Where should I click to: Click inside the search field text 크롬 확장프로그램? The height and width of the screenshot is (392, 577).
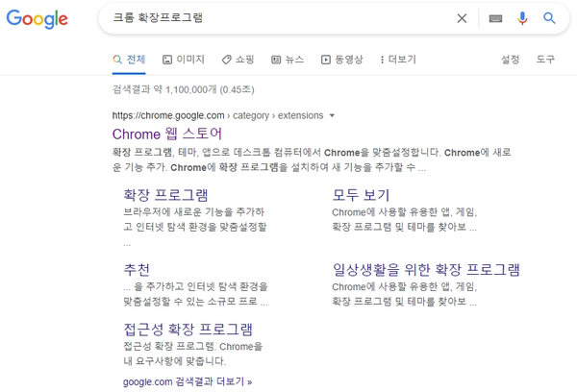pyautogui.click(x=158, y=17)
